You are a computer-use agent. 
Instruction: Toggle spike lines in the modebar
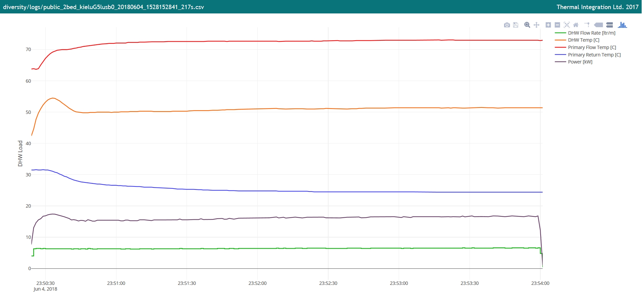[x=587, y=25]
